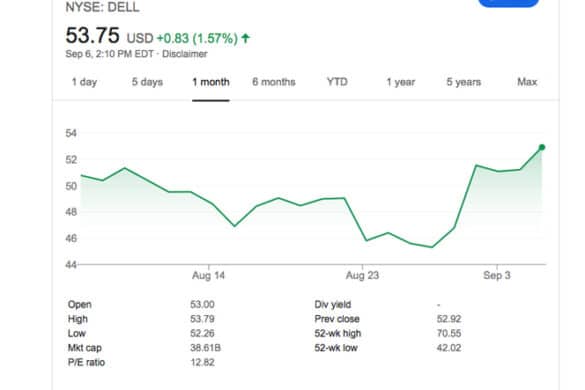This screenshot has height=390, width=585.
Task: Click the Aug 23 axis label
Action: click(362, 275)
